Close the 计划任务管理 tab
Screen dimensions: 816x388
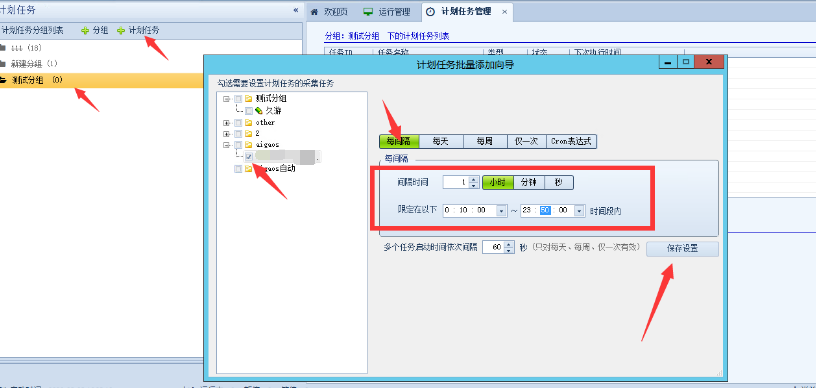tap(504, 11)
